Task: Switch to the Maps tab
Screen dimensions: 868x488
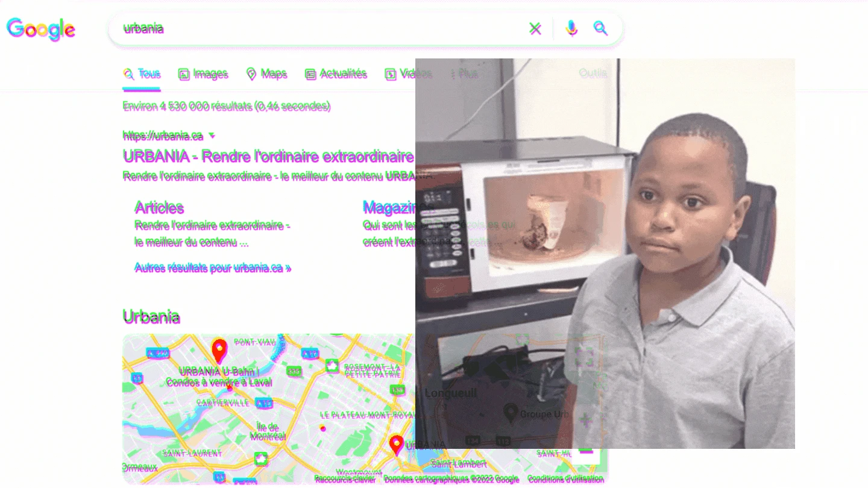Action: 267,74
